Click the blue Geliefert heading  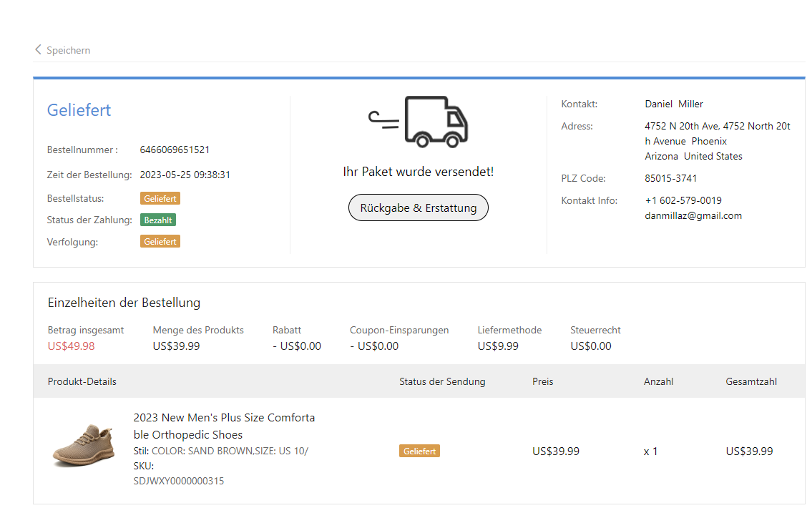tap(79, 110)
